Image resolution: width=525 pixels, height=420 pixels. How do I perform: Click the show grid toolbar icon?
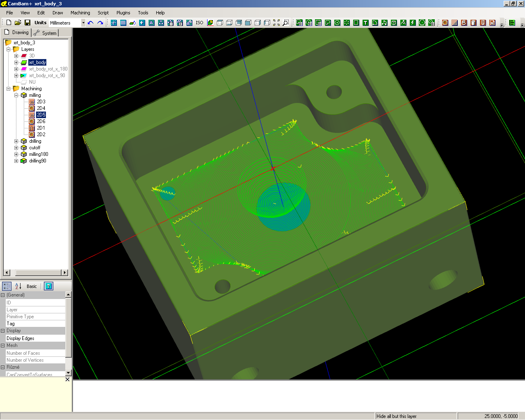pyautogui.click(x=123, y=23)
